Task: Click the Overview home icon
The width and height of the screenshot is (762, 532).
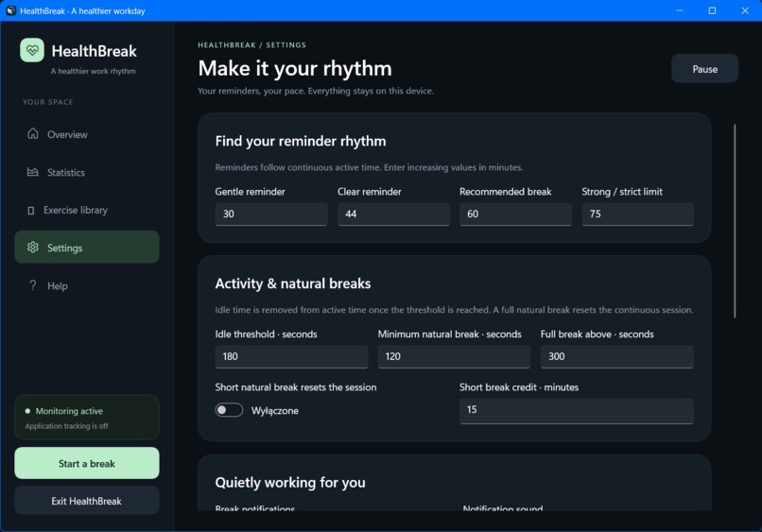Action: [x=32, y=133]
